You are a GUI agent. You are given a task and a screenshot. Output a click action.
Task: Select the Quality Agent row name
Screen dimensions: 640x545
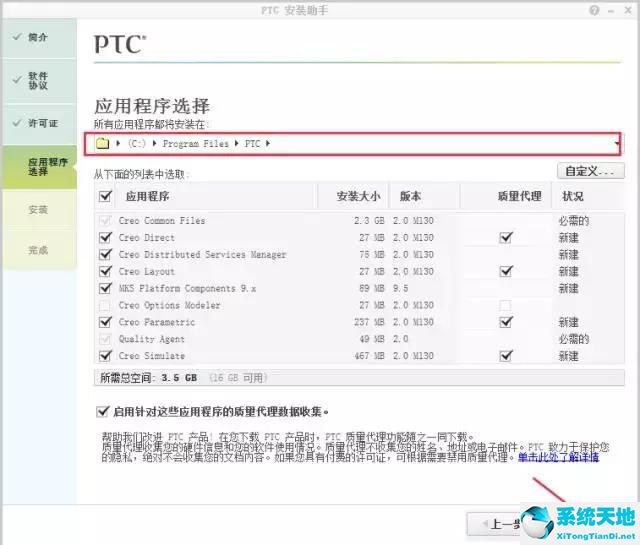pos(151,339)
